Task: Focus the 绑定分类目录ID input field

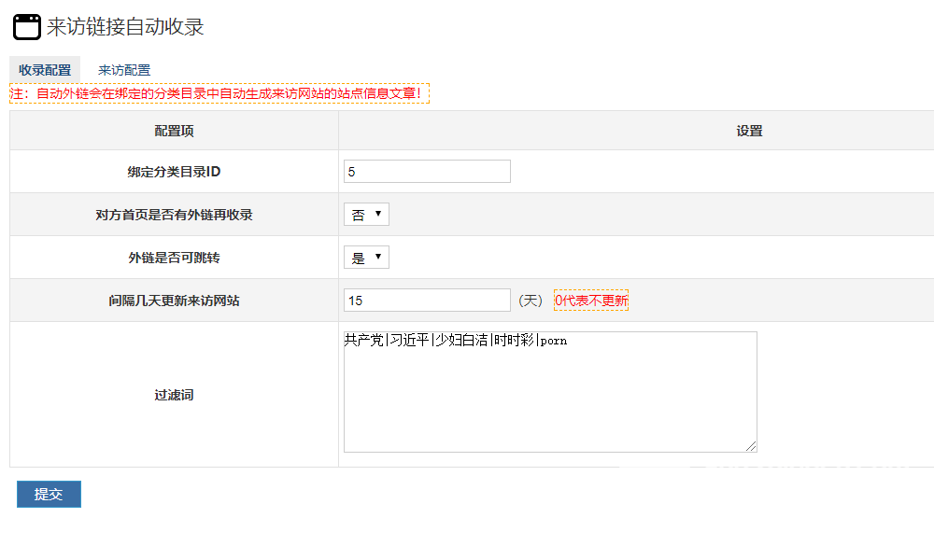Action: click(427, 172)
